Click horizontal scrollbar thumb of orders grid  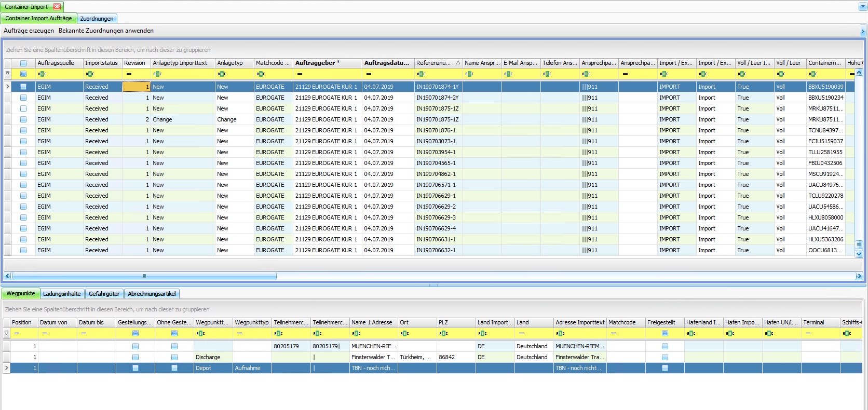[144, 276]
